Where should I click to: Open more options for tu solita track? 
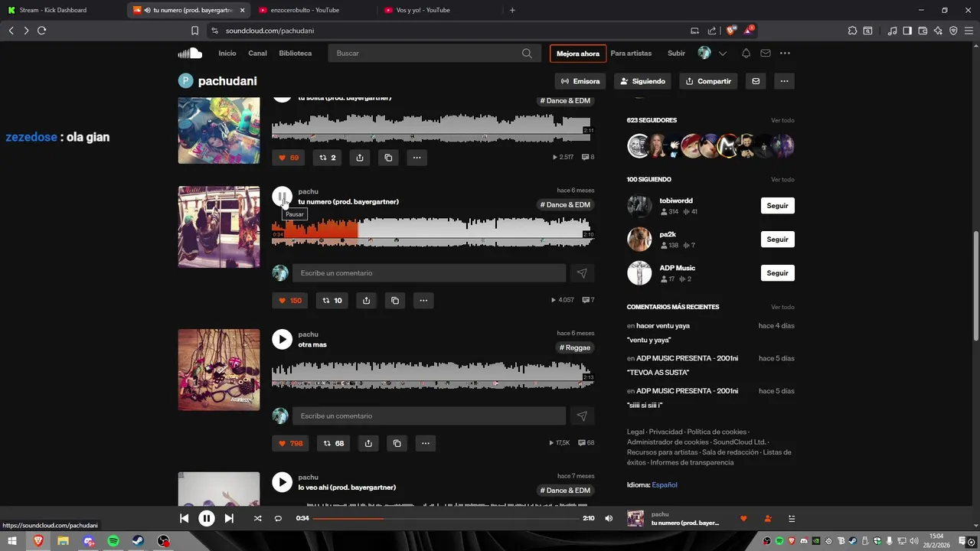[416, 158]
